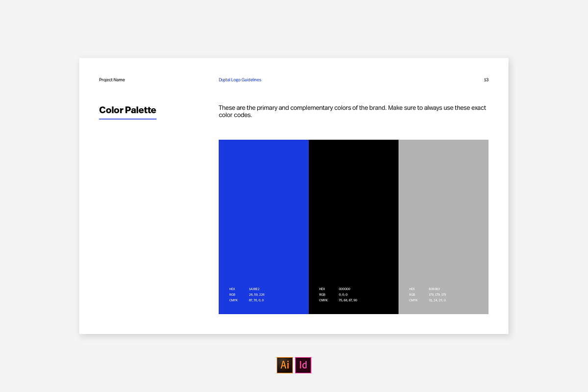Select the Color Palette heading
Viewport: 588px width, 392px height.
click(127, 110)
